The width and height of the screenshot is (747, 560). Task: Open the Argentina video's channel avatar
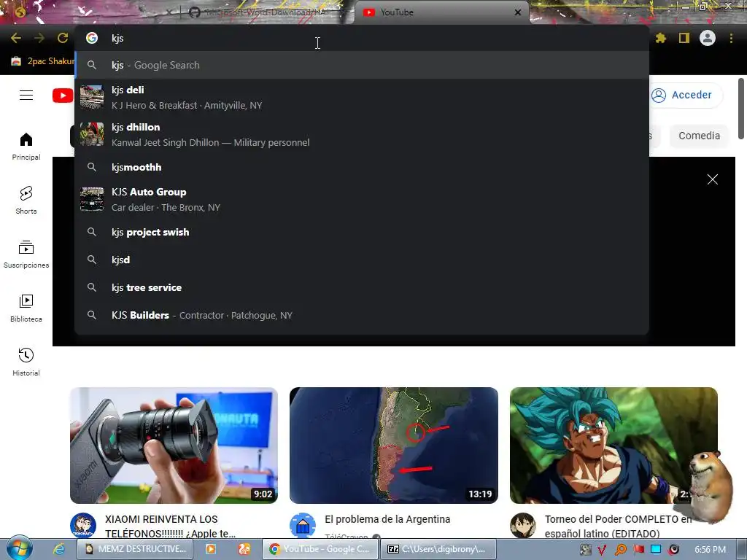pos(303,525)
